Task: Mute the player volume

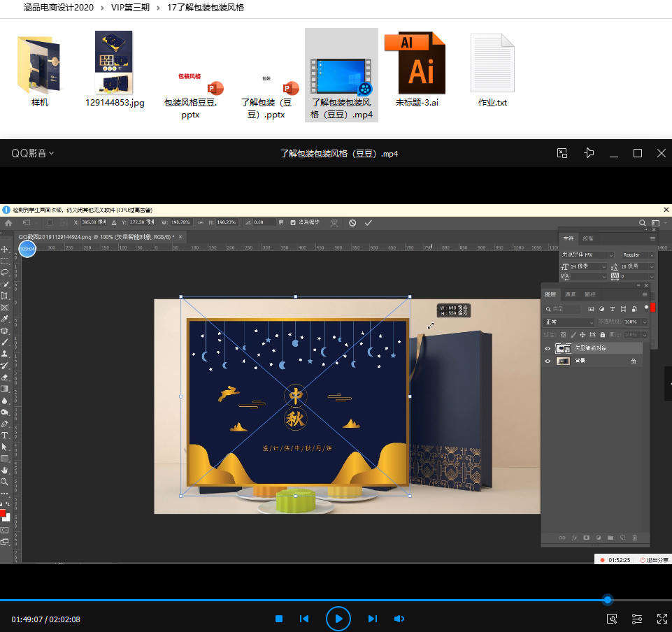Action: [x=399, y=619]
